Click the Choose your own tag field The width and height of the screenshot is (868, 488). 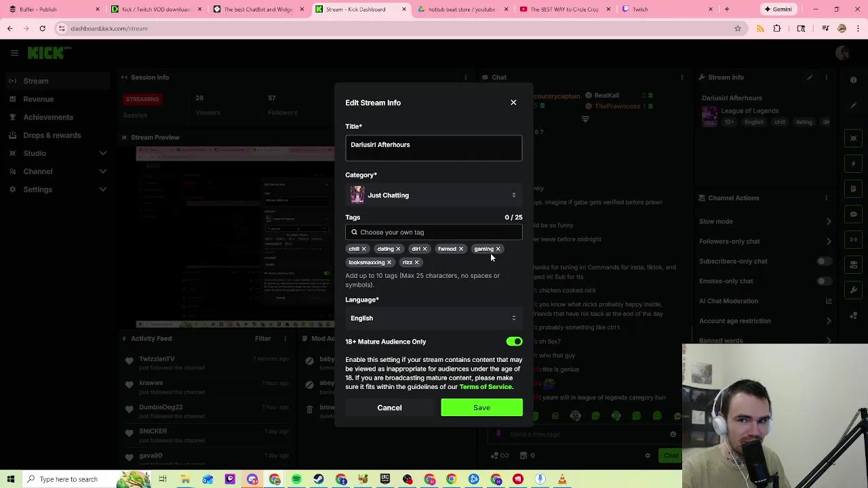point(434,232)
